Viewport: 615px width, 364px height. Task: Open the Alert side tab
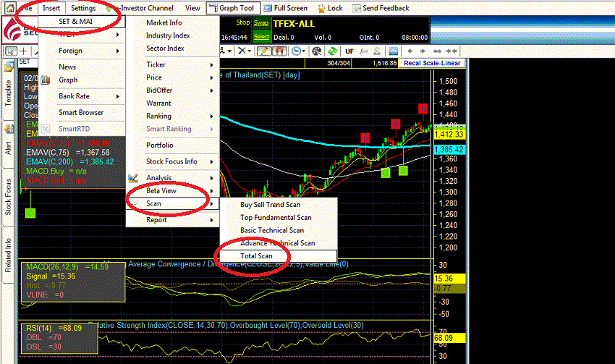(8, 144)
